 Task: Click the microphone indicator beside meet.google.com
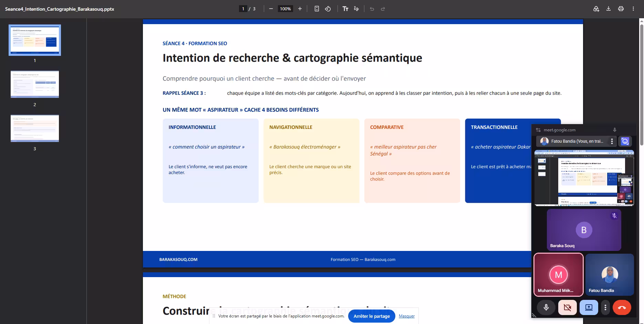[x=615, y=130]
